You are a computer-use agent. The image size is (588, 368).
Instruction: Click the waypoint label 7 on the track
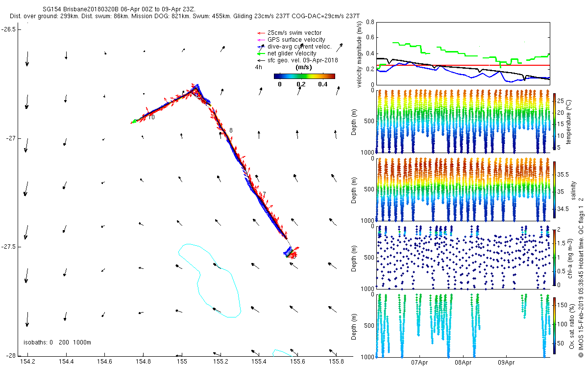point(264,194)
